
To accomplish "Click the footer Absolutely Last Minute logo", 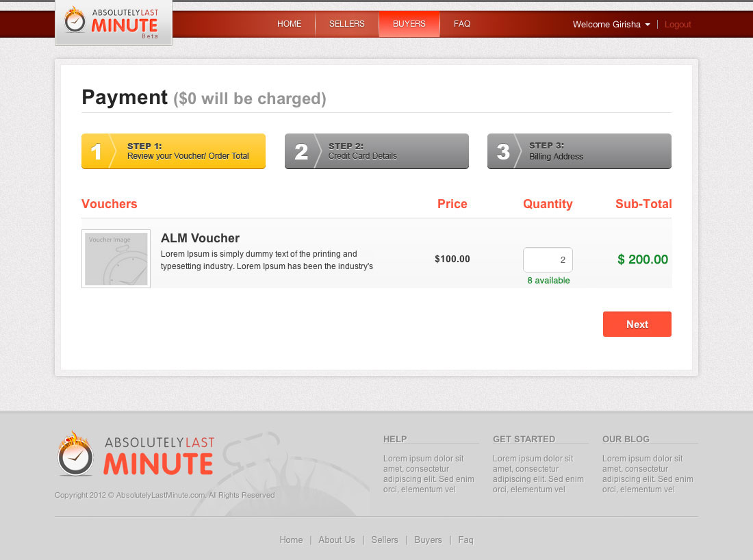I will click(x=136, y=453).
